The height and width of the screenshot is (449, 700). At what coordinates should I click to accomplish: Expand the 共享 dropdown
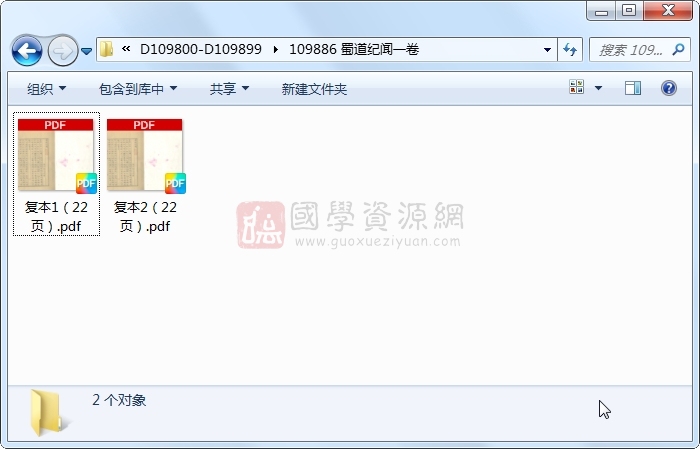(x=229, y=89)
